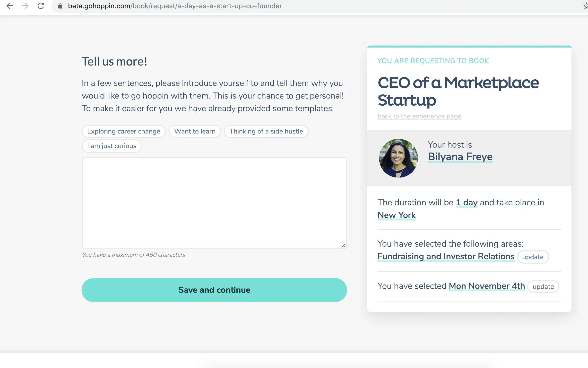Click the browser address bar URL

click(175, 6)
